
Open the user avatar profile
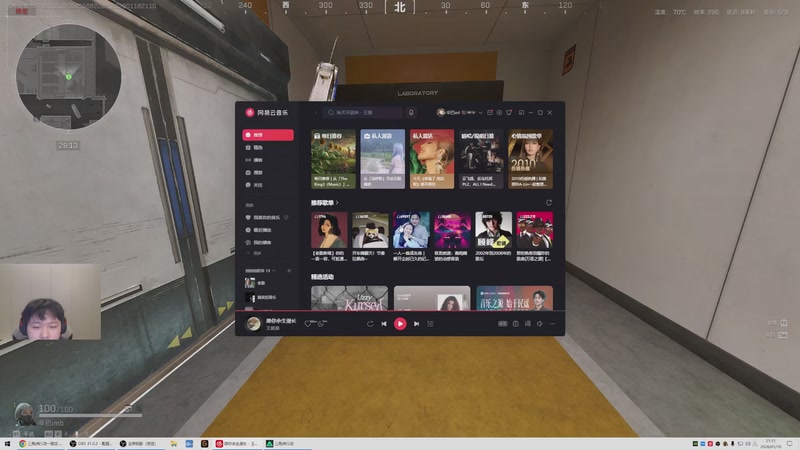pos(440,112)
